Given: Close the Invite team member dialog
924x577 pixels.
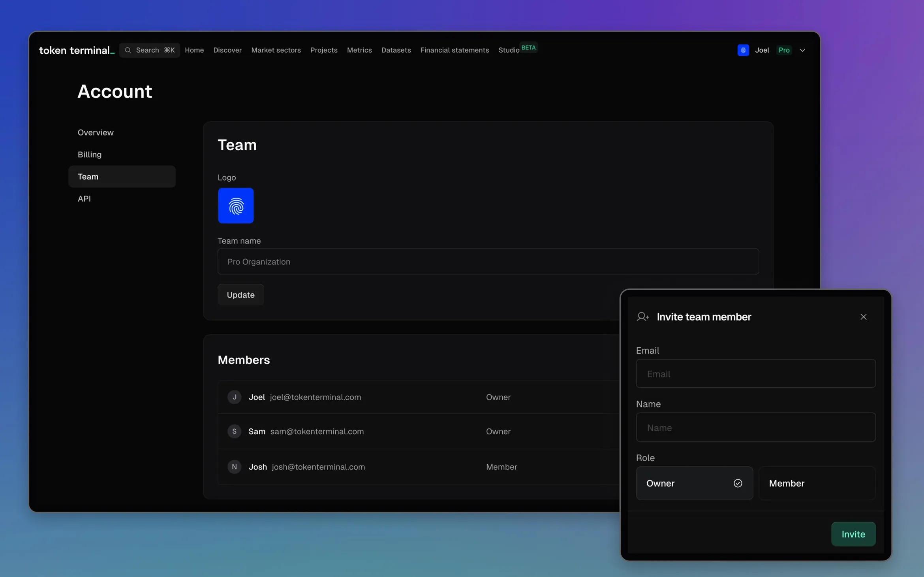Looking at the screenshot, I should click(863, 317).
